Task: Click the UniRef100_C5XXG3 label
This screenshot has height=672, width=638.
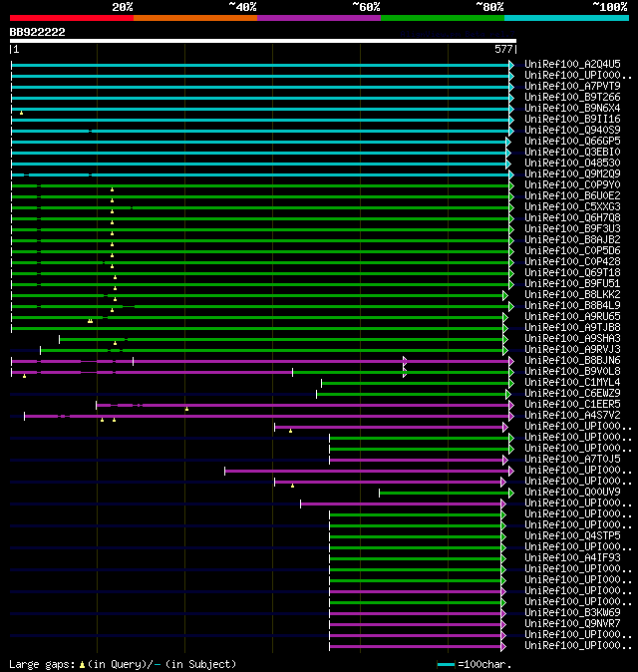Action: pos(572,207)
